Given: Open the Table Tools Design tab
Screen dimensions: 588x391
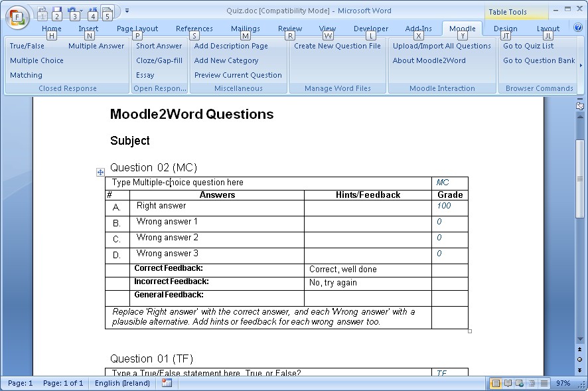Looking at the screenshot, I should (506, 29).
